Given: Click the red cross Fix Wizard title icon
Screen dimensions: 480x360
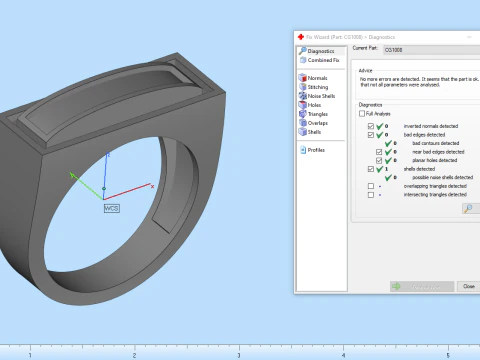Looking at the screenshot, I should click(301, 37).
